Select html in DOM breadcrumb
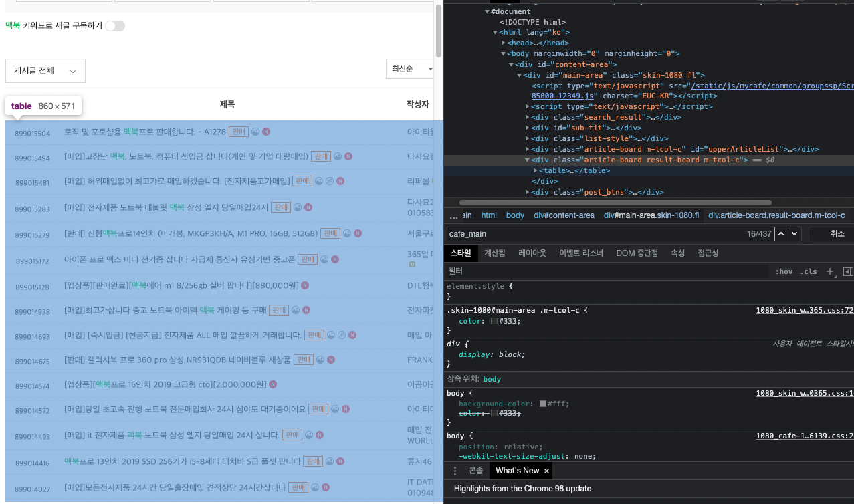The image size is (854, 504). point(489,215)
